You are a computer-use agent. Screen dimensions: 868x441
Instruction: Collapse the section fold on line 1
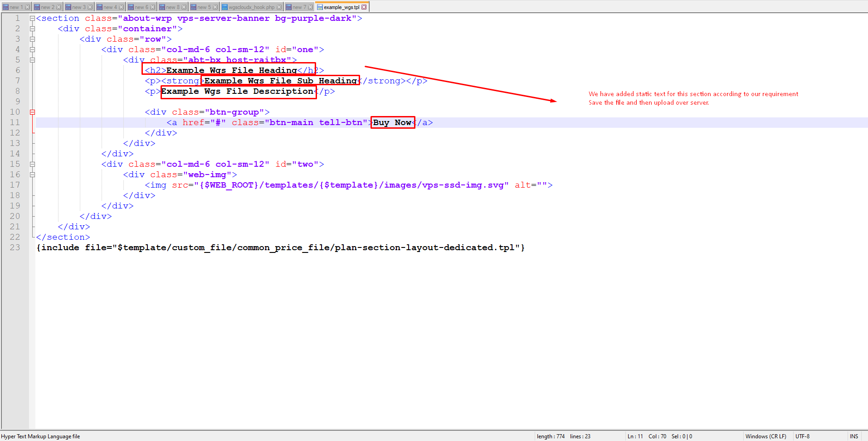click(x=32, y=19)
